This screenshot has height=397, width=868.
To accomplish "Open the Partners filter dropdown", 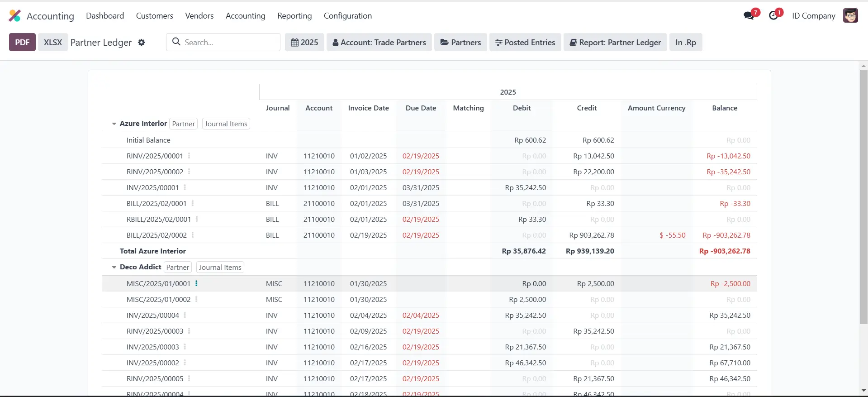I will pyautogui.click(x=460, y=42).
